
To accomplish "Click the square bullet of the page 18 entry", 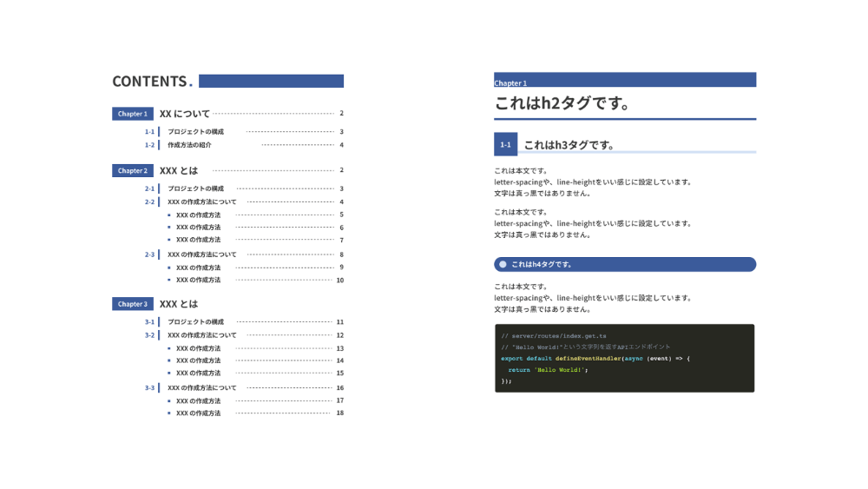I will [169, 413].
